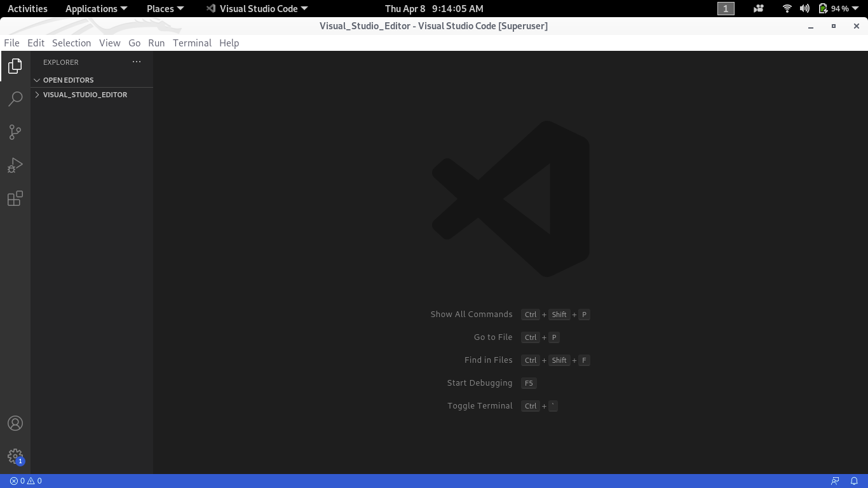Click the Start Debugging label
Viewport: 868px width, 488px height.
point(480,383)
